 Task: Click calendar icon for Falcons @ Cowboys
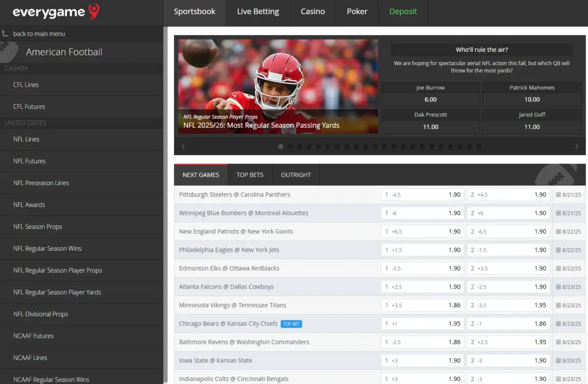click(x=558, y=287)
